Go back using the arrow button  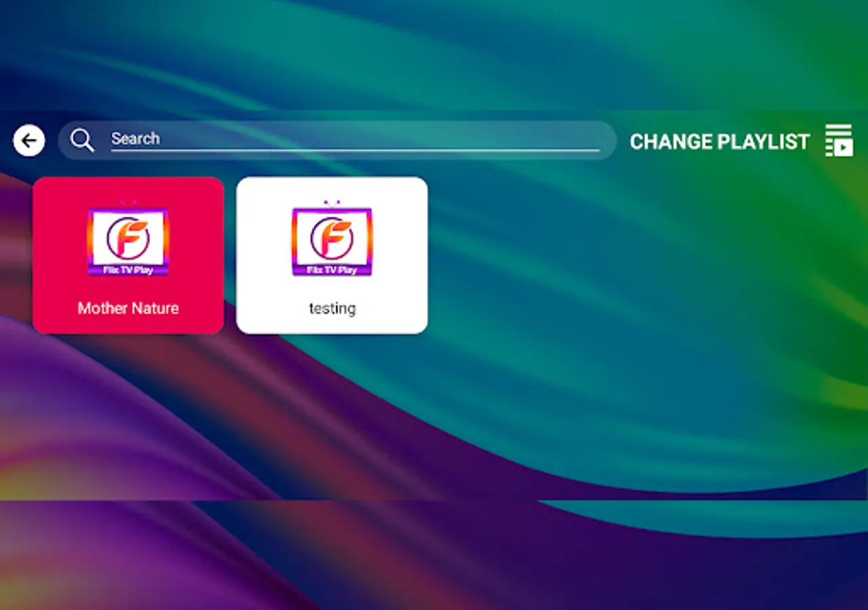[x=29, y=141]
